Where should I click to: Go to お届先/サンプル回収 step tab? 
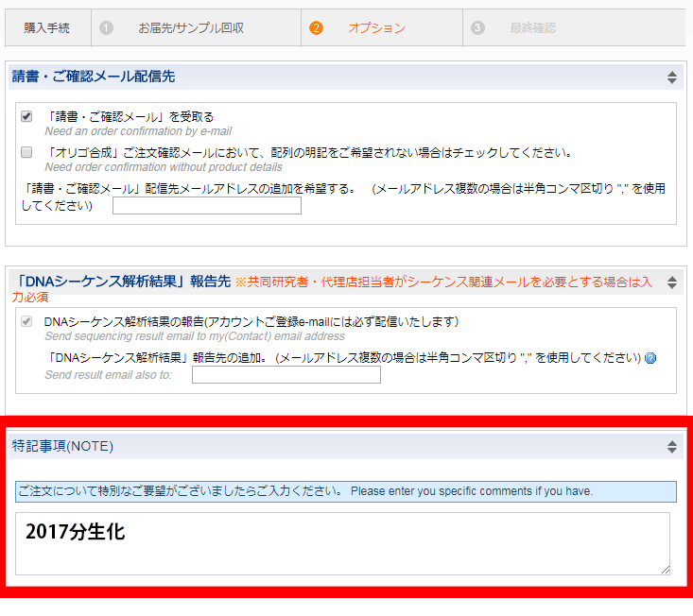click(x=196, y=27)
